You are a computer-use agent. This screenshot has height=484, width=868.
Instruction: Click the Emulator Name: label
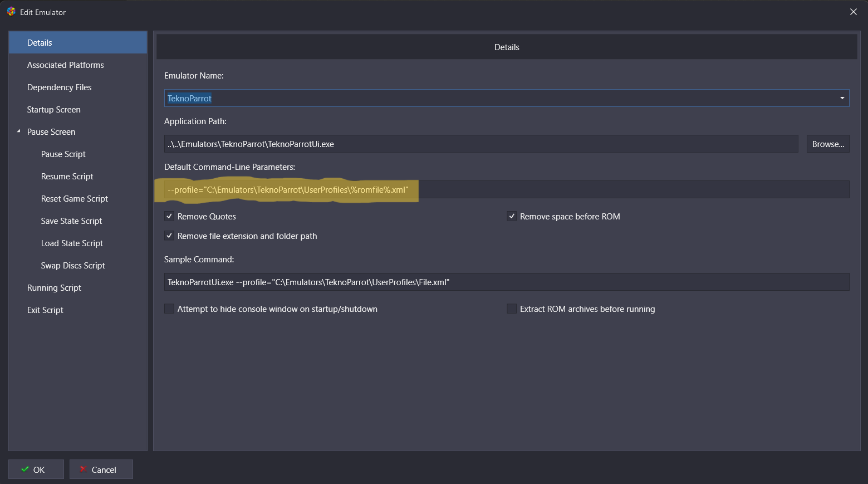pos(194,76)
